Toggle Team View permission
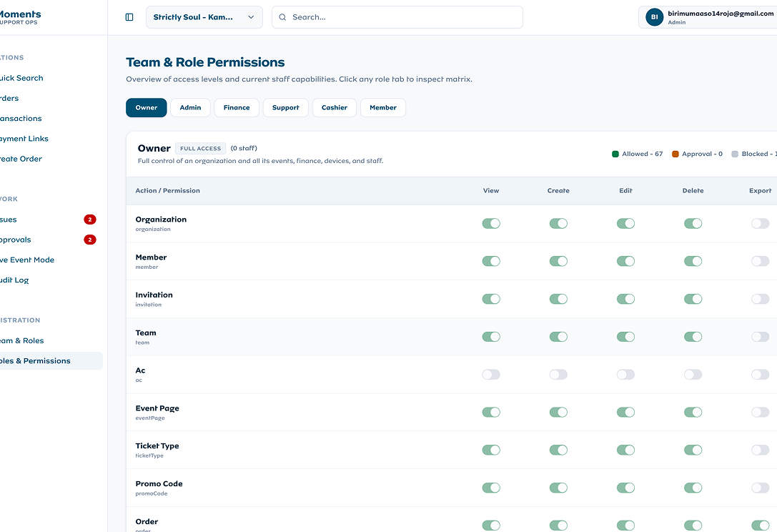 (491, 337)
